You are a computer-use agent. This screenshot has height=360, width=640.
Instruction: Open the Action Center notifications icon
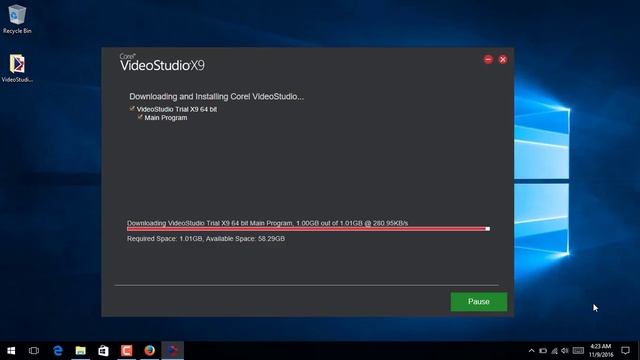tap(625, 351)
